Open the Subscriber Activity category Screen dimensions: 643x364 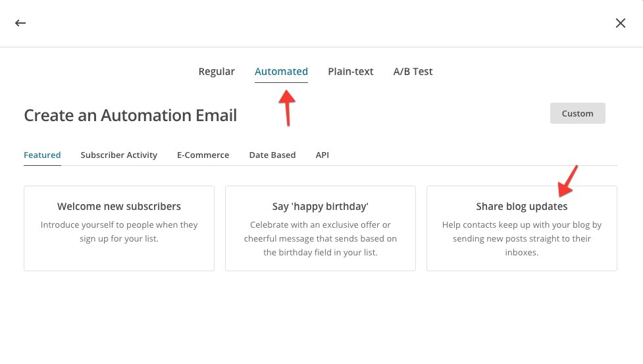pyautogui.click(x=118, y=155)
